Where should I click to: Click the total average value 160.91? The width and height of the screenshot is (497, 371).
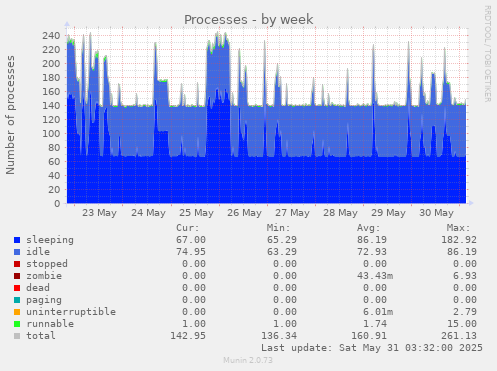[x=369, y=336]
